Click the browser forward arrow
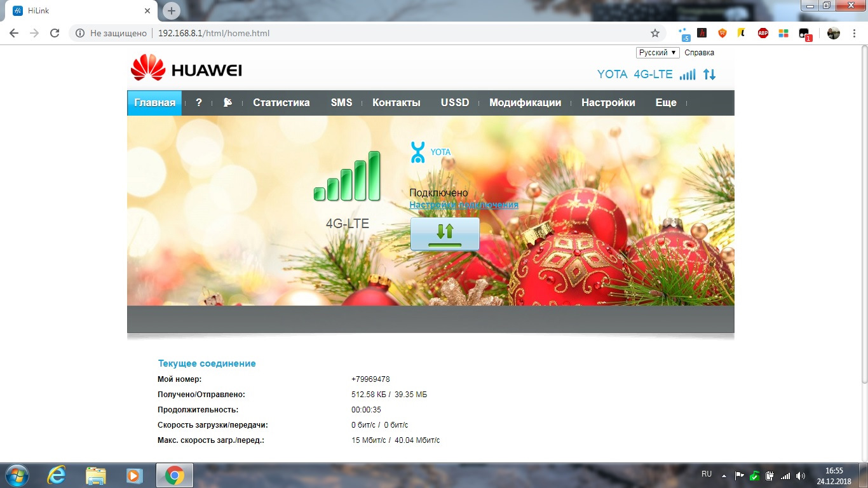868x488 pixels. (34, 33)
